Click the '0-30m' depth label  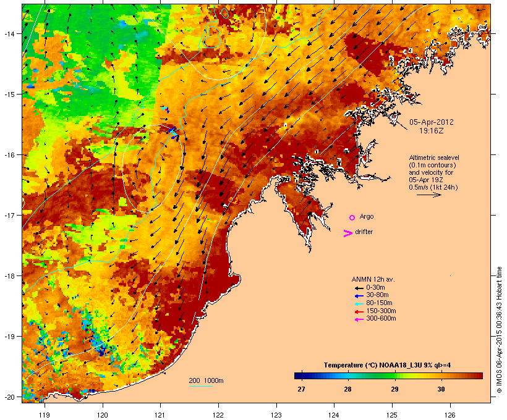point(375,287)
